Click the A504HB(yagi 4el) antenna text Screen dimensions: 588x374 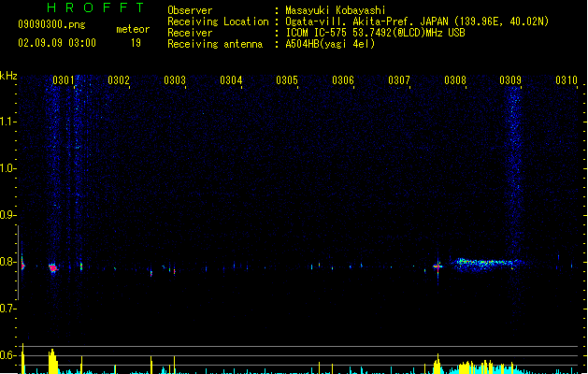330,44
